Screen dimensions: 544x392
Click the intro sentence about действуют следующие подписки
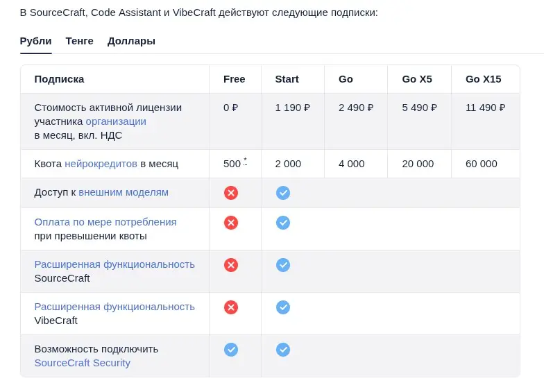pyautogui.click(x=198, y=12)
